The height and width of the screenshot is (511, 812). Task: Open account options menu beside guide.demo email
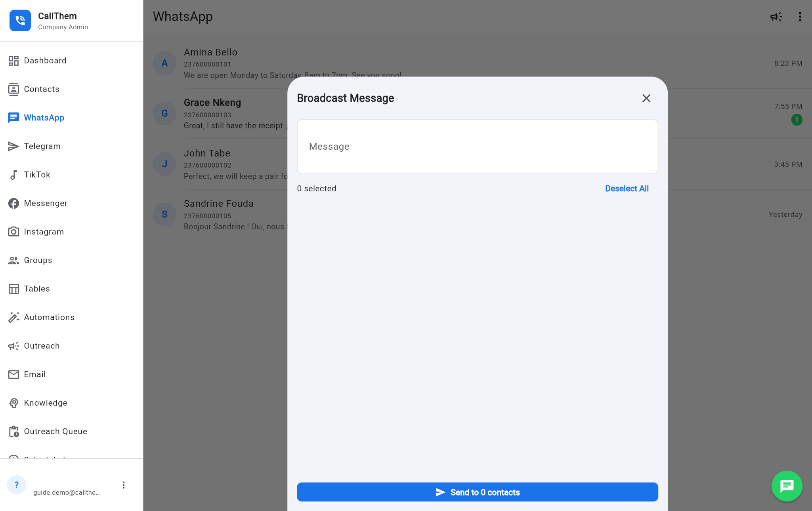pos(124,485)
